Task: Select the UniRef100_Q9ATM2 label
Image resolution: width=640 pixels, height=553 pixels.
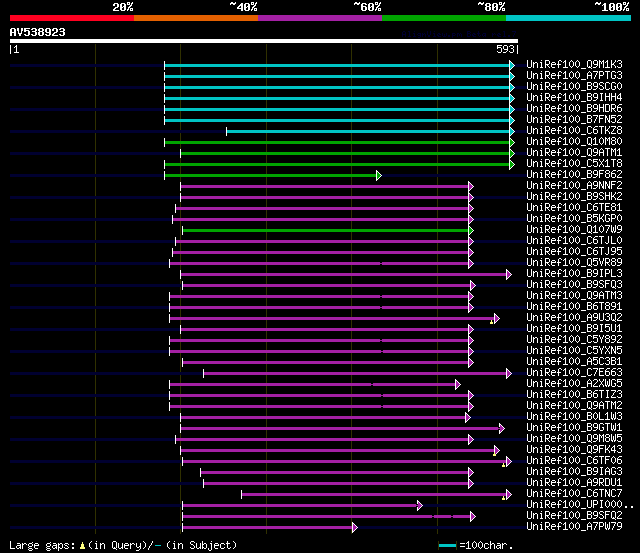Action: pyautogui.click(x=574, y=406)
